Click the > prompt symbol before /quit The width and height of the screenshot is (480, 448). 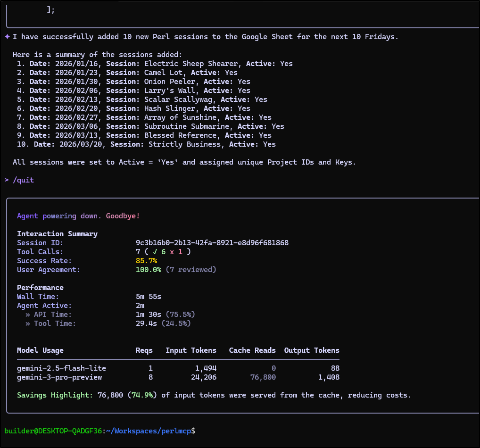pos(7,180)
